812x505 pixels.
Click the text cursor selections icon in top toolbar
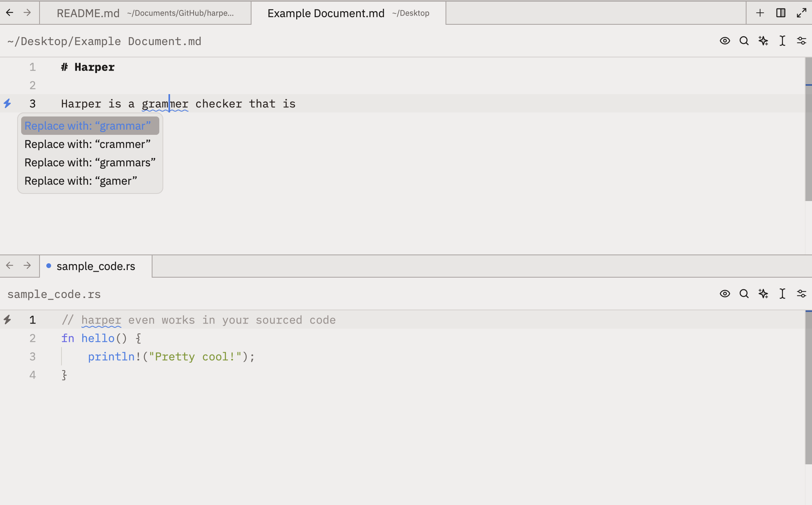782,41
